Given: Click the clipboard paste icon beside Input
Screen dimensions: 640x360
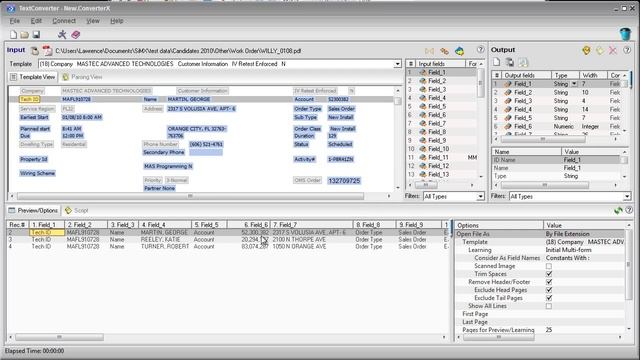Looking at the screenshot, I should pos(35,51).
